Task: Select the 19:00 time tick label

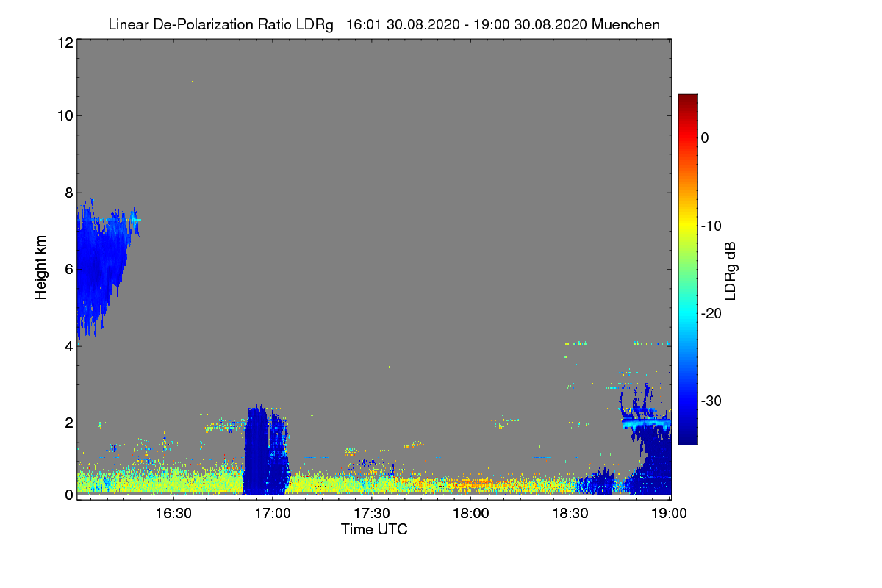Action: coord(668,513)
